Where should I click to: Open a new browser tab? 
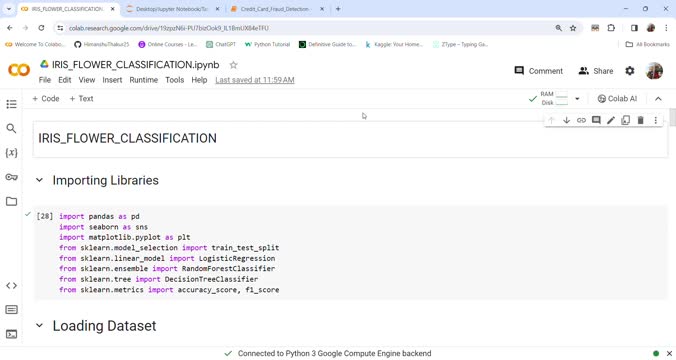pyautogui.click(x=338, y=9)
